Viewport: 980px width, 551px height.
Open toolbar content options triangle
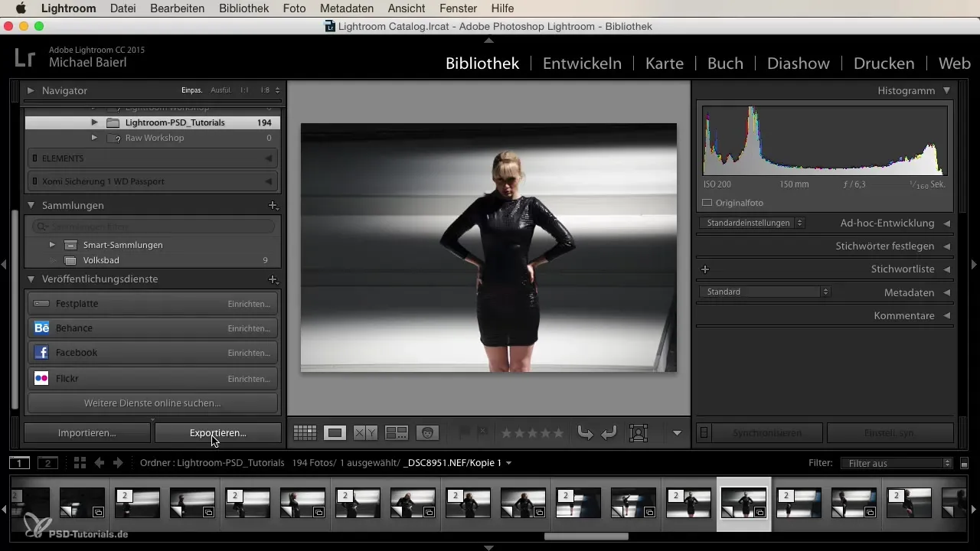[x=677, y=433]
